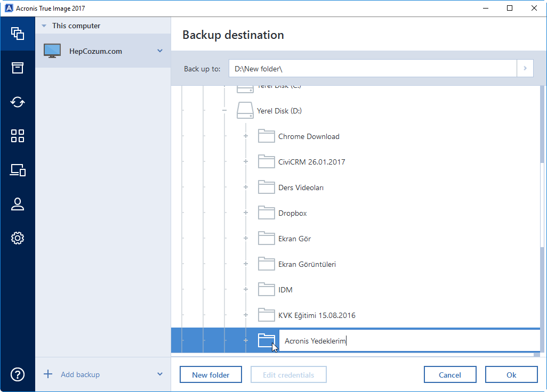Collapse the Yerel Disk (D:) tree node

[x=224, y=110]
